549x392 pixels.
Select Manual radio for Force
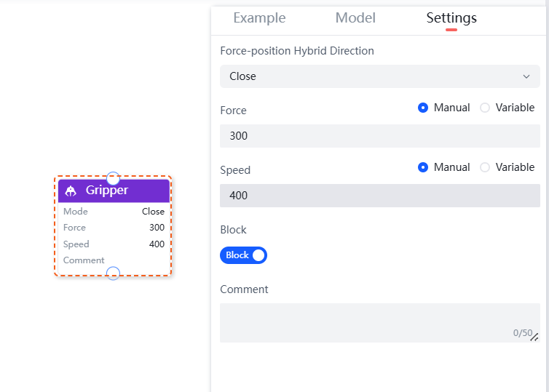[x=423, y=108]
